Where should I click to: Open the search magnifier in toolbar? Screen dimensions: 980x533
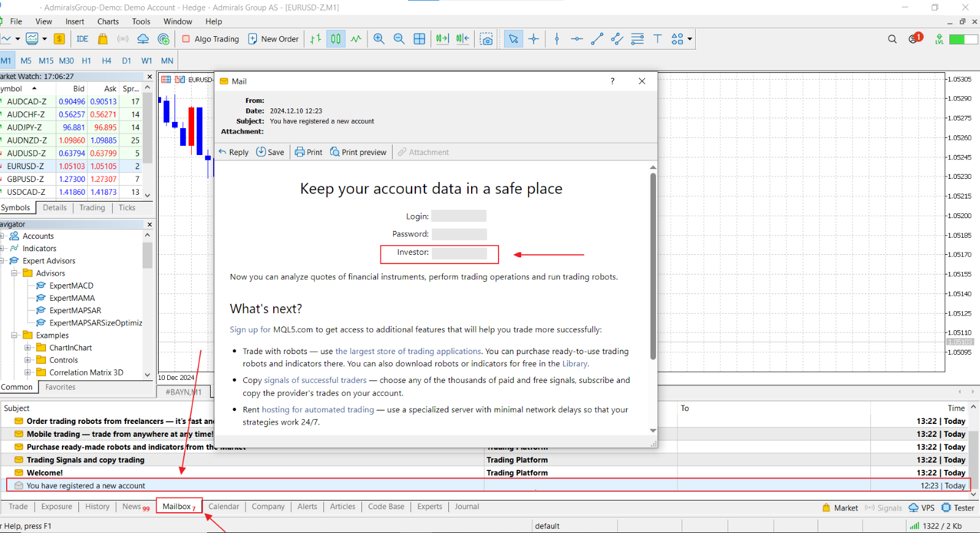point(892,39)
